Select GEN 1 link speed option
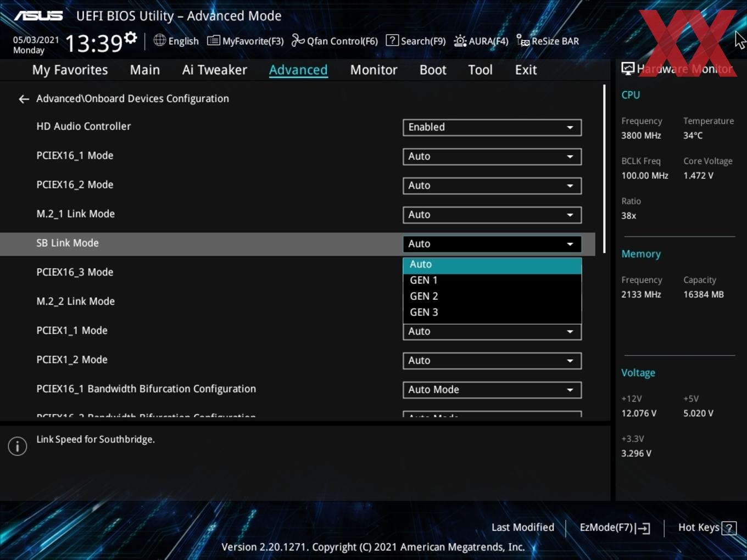This screenshot has height=560, width=747. (492, 281)
